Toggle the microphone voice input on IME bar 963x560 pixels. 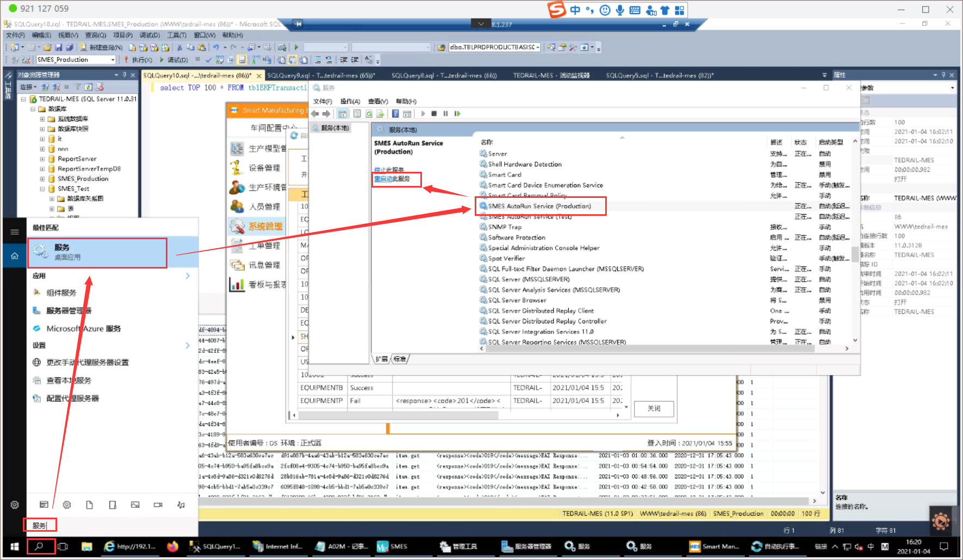pyautogui.click(x=620, y=10)
